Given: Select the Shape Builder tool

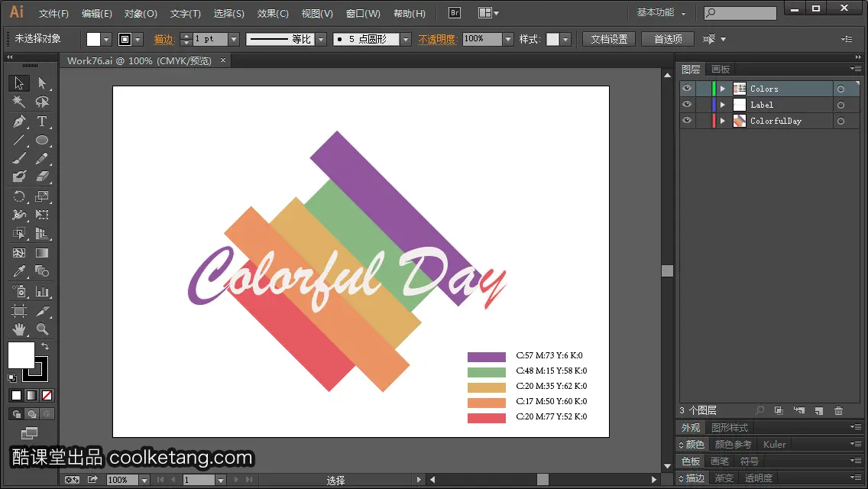Looking at the screenshot, I should pyautogui.click(x=19, y=233).
